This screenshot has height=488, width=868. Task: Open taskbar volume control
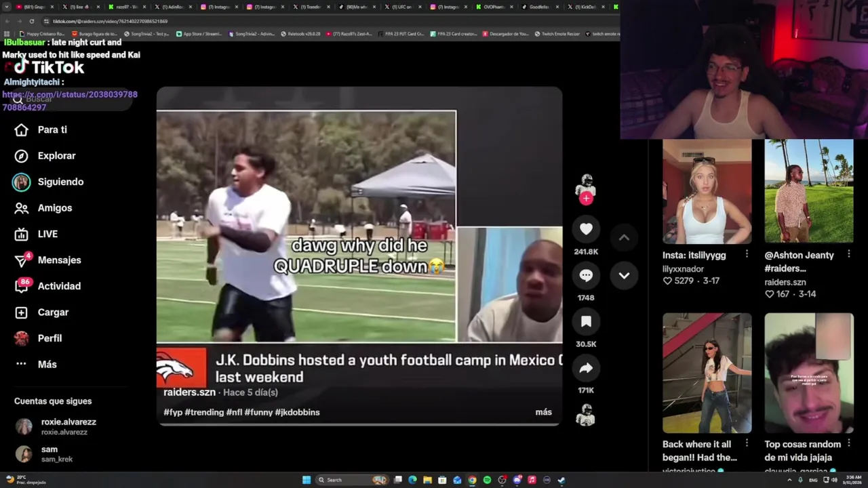tap(834, 480)
